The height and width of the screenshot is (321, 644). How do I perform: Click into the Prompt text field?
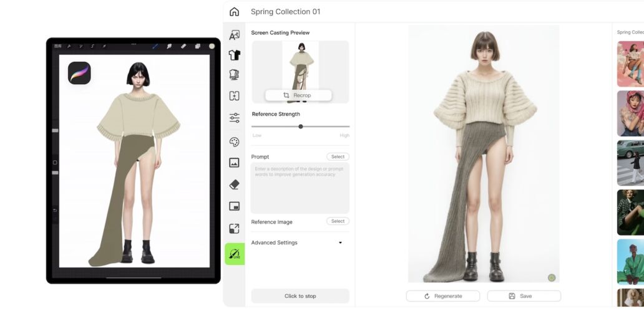click(x=300, y=188)
